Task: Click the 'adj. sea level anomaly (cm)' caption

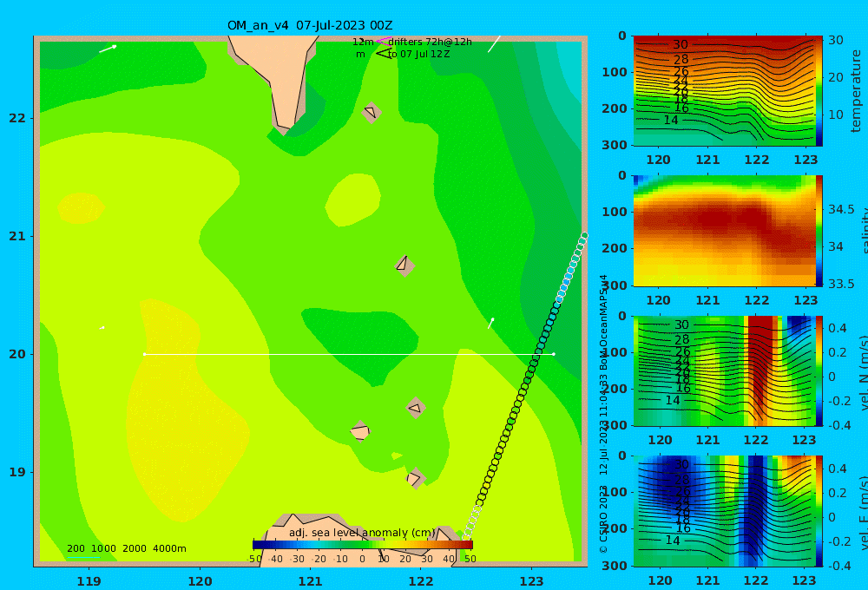Action: (362, 533)
